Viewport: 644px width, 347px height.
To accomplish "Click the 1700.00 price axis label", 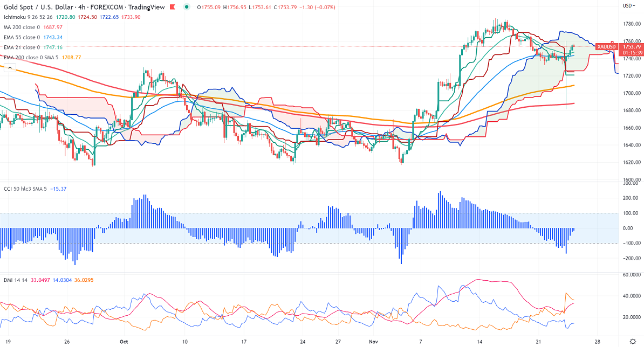I will pyautogui.click(x=632, y=93).
